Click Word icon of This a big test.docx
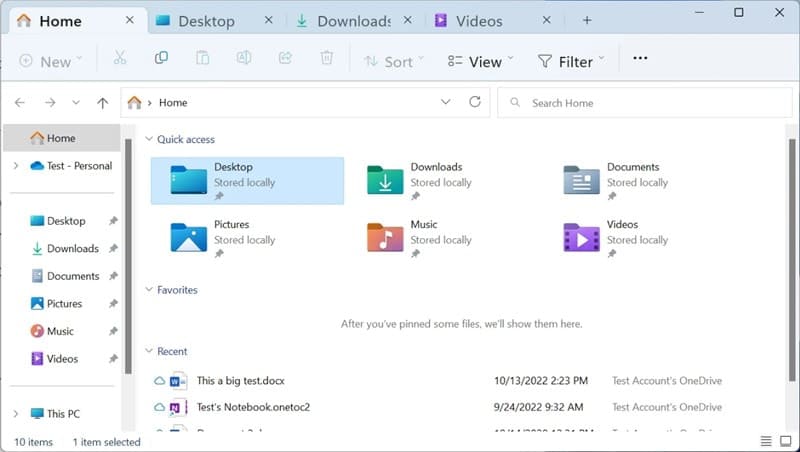The height and width of the screenshot is (452, 800). (178, 381)
